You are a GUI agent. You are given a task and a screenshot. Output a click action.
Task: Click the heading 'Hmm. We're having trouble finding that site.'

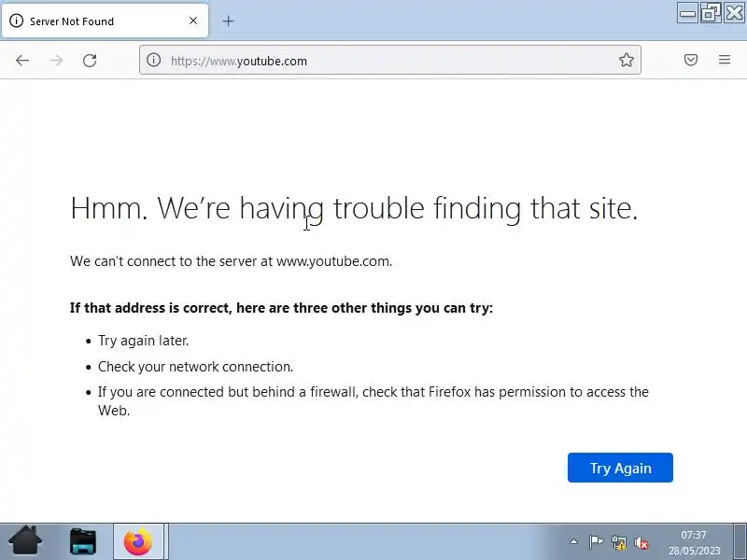coord(354,208)
